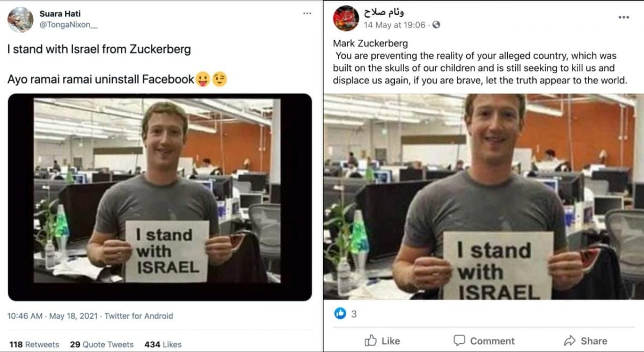Open the Suara Hati display name
The height and width of the screenshot is (352, 644).
(60, 13)
